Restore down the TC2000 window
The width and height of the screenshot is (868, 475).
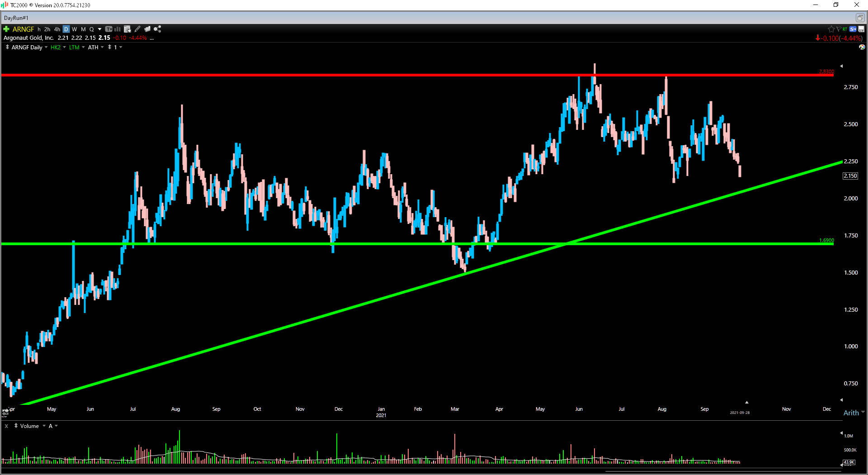point(836,5)
